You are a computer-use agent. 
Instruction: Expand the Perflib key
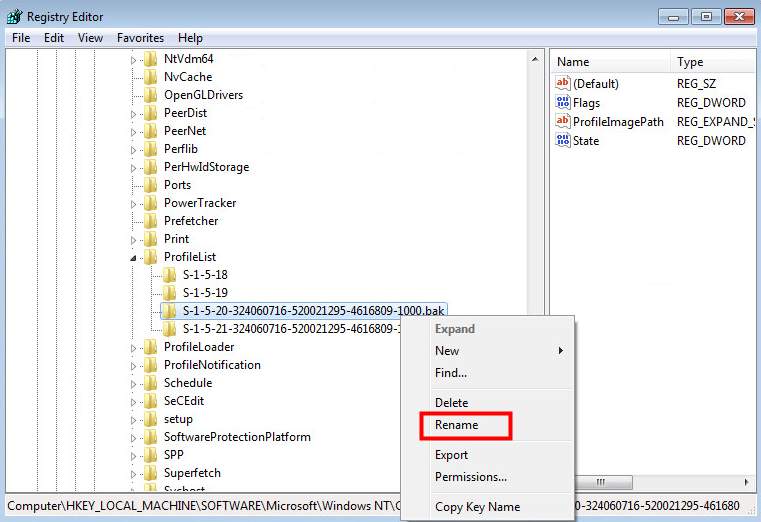[133, 150]
